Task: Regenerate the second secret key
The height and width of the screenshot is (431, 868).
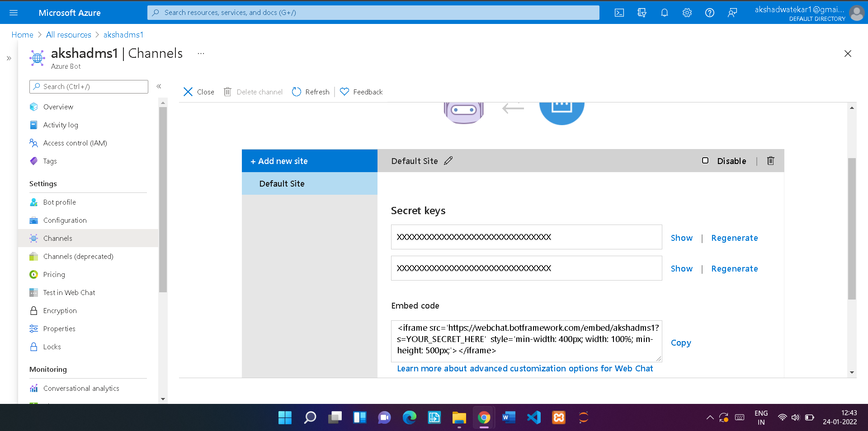Action: [x=735, y=269]
